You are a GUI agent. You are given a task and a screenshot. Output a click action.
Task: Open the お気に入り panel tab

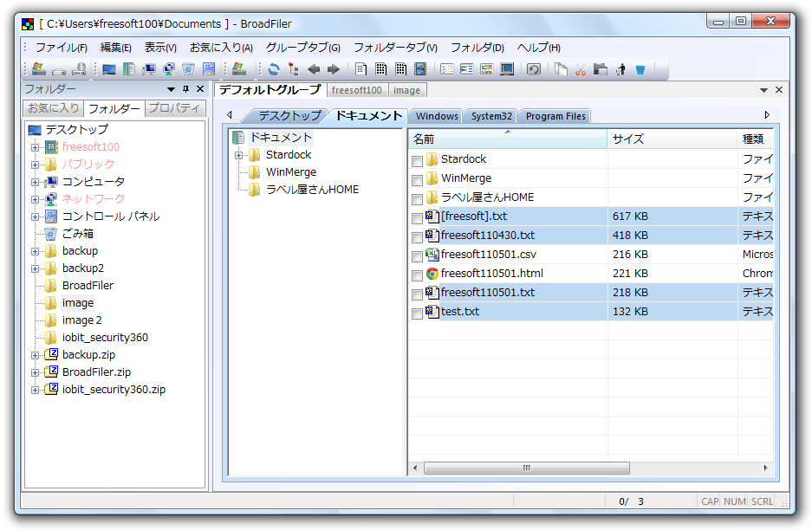54,108
